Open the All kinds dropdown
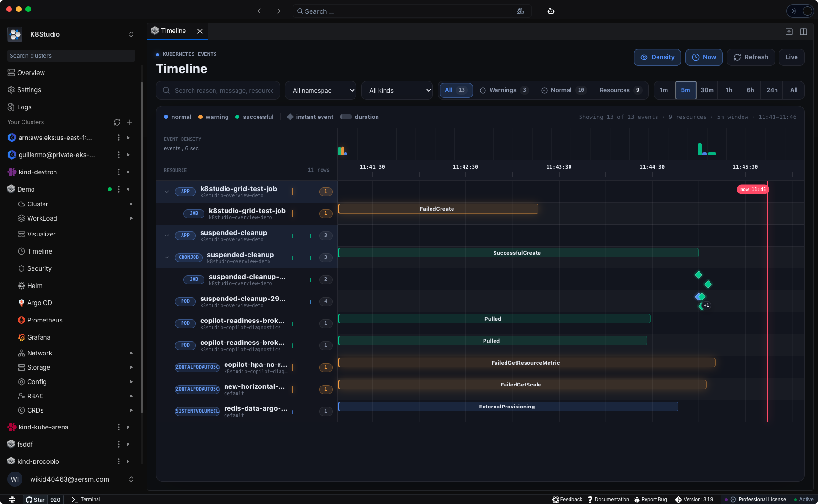 click(x=397, y=90)
